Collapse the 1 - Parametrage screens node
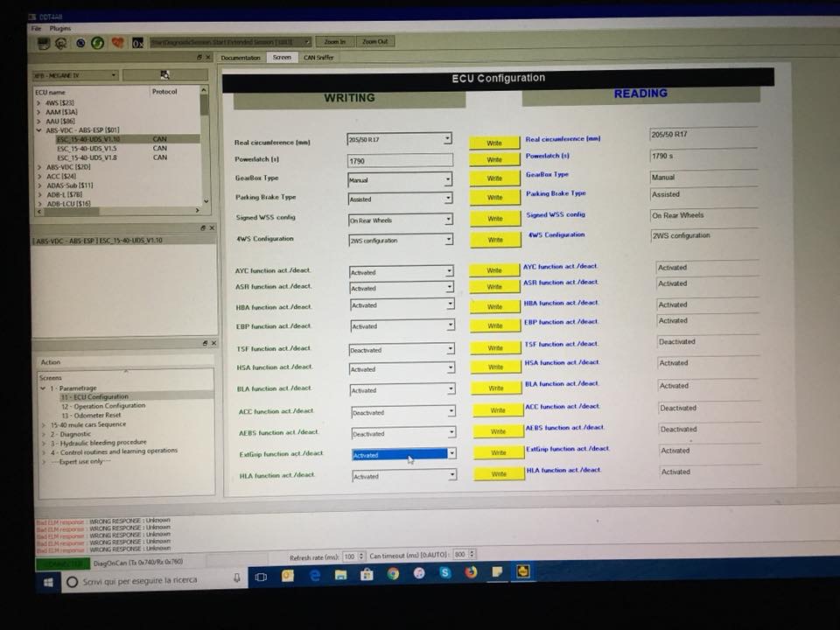This screenshot has width=840, height=630. coord(44,388)
